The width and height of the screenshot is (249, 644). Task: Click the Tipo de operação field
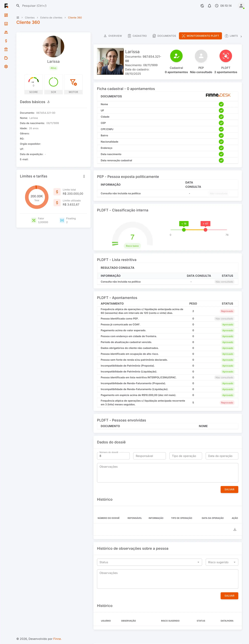tap(186, 456)
